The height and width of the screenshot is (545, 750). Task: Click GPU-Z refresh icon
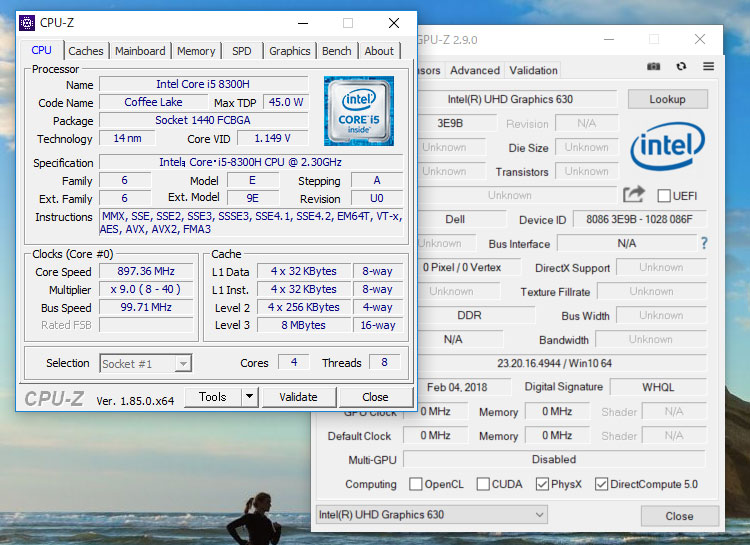coord(681,67)
